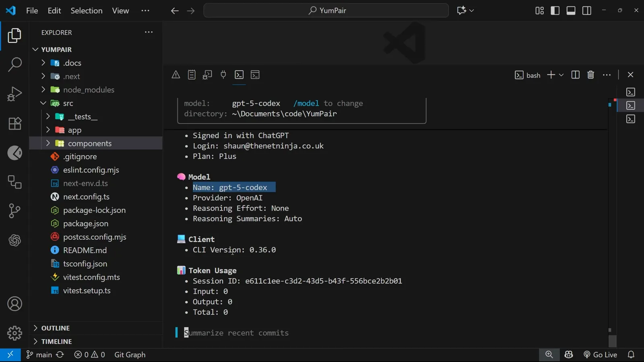Create a new terminal with plus icon
The height and width of the screenshot is (362, 644).
[551, 75]
